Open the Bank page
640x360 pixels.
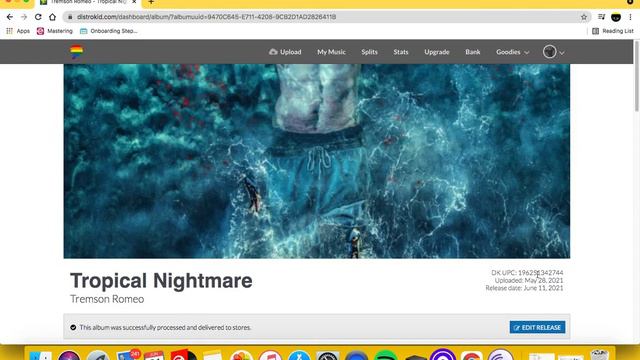coord(473,52)
